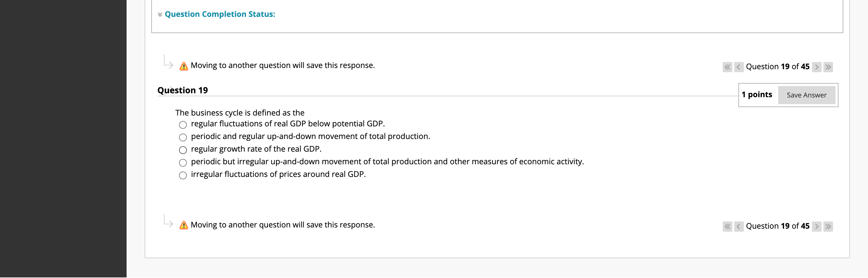
Task: Select 'regular fluctuations of real GDP below potential GDP'
Action: pos(183,125)
